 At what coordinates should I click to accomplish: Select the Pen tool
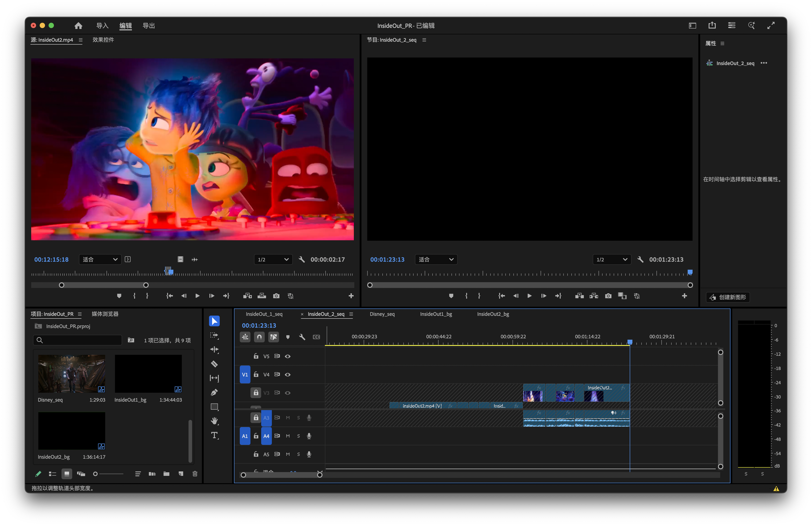(x=214, y=392)
